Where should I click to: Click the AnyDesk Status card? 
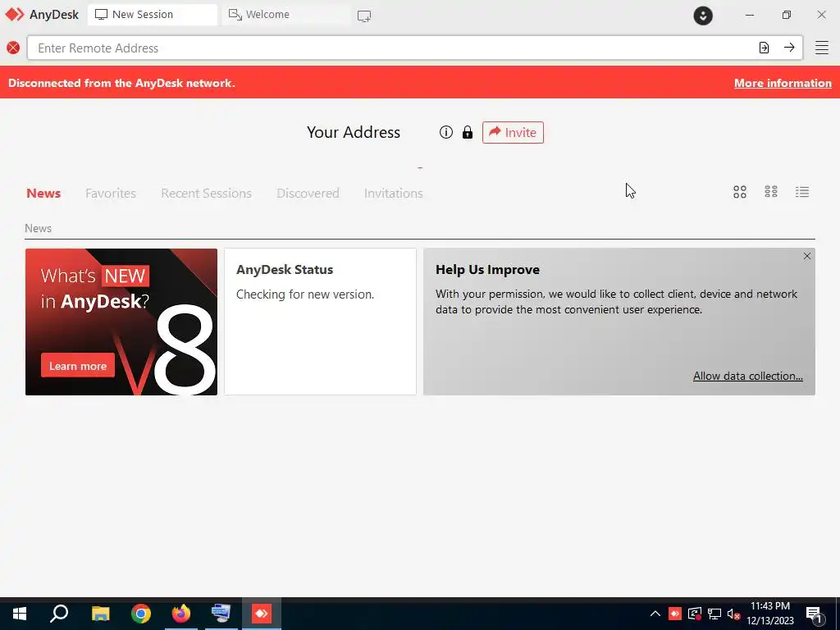[x=320, y=322]
